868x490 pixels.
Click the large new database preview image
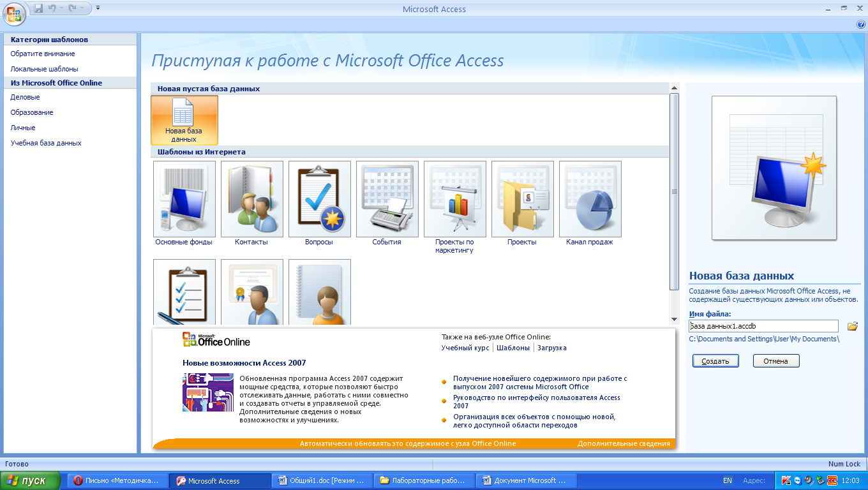[774, 168]
